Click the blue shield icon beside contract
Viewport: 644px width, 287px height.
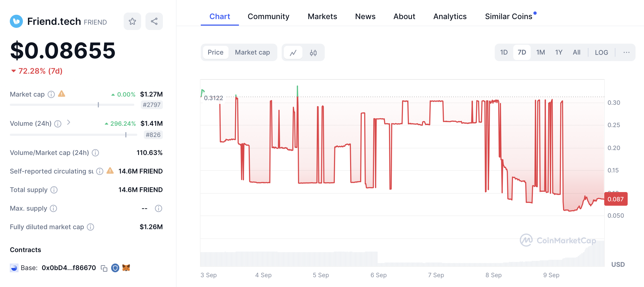[x=115, y=268]
